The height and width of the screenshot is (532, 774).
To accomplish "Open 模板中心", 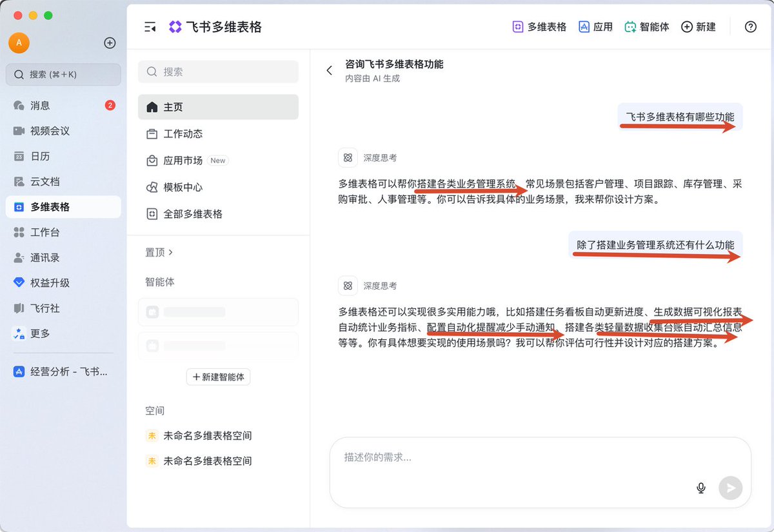I will 218,188.
